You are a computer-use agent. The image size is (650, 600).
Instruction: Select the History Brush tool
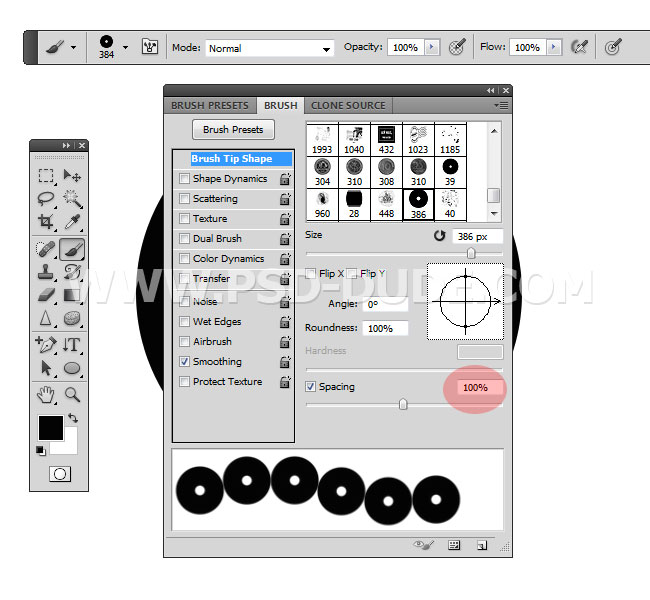tap(72, 272)
